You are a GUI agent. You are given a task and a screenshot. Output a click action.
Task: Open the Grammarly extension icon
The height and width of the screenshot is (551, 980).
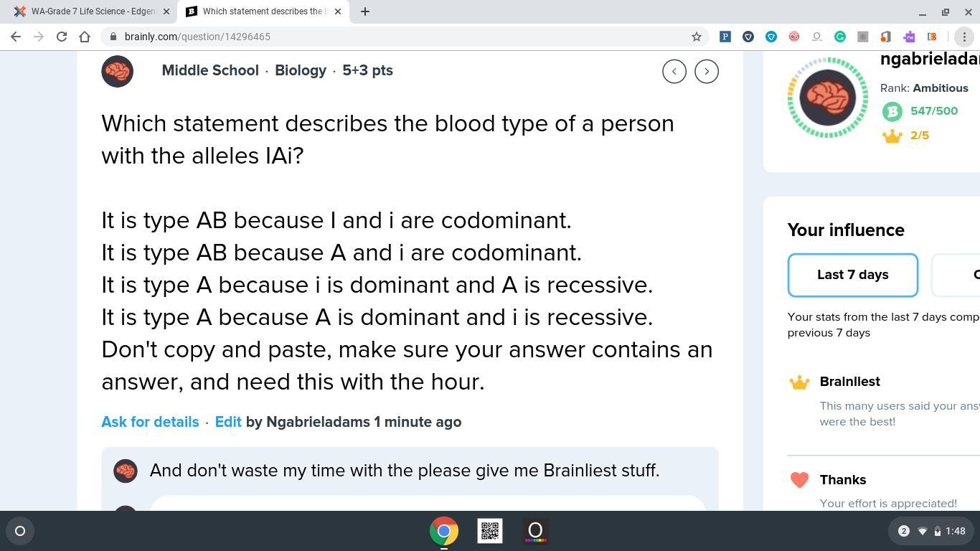coord(839,37)
